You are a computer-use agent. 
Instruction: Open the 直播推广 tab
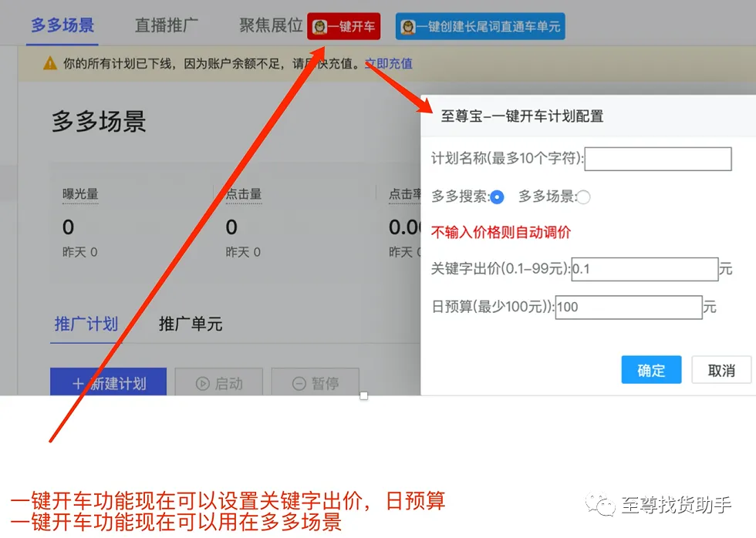tap(166, 25)
